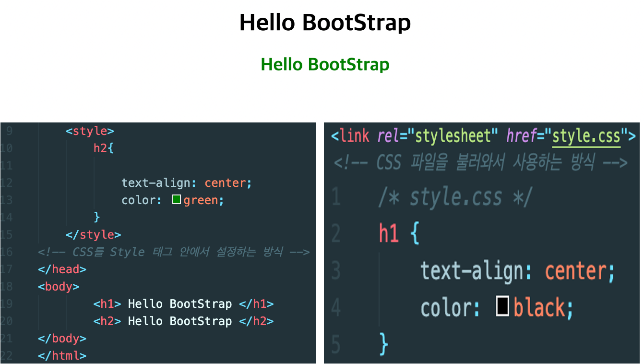The image size is (644, 364).
Task: Click the opening <style> tag on line 9
Action: click(x=90, y=131)
